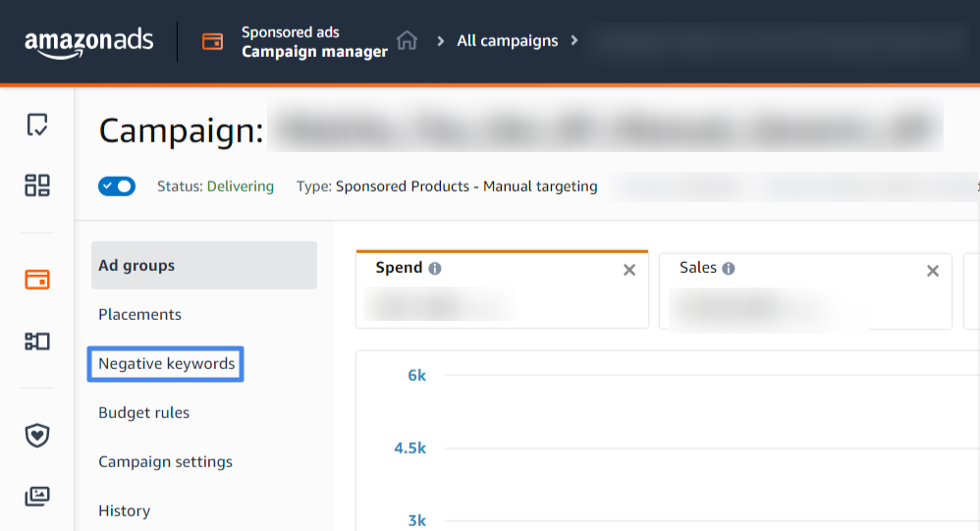Open the dashboard grid icon in sidebar

pyautogui.click(x=37, y=185)
